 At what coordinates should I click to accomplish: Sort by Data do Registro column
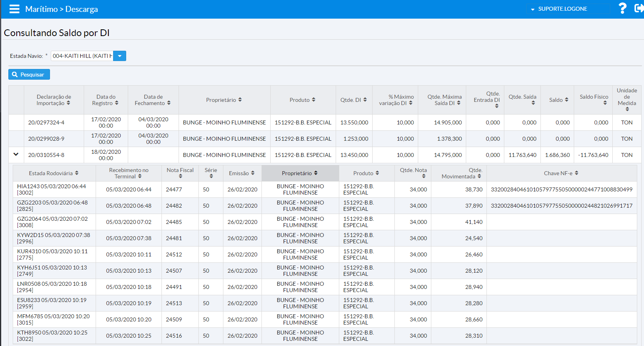click(106, 100)
